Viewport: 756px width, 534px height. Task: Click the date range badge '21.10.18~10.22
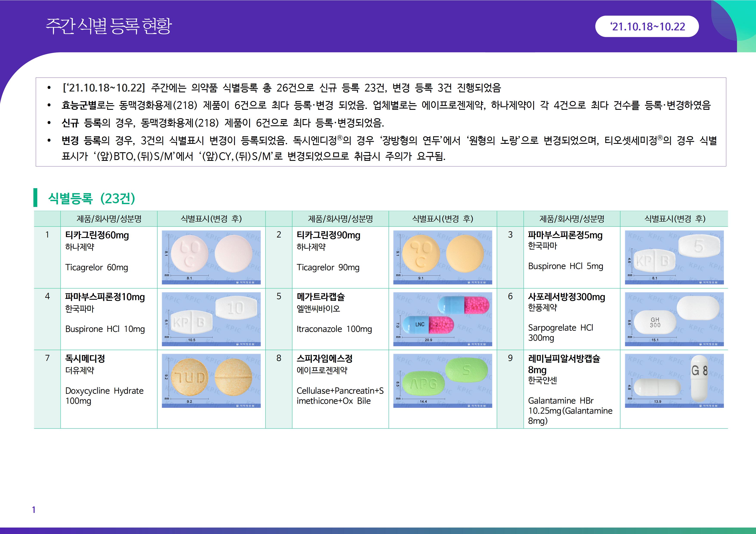[x=647, y=26]
